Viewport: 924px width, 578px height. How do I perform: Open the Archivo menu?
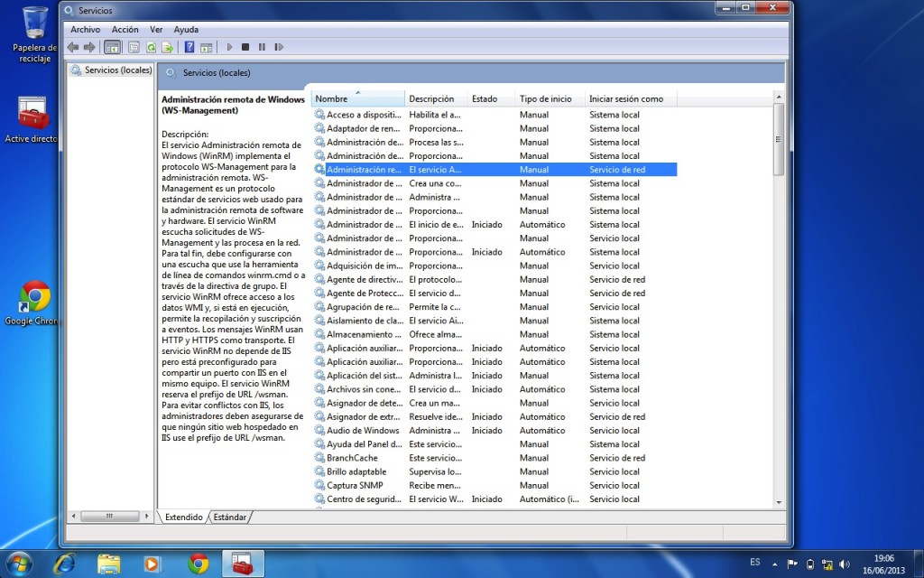86,30
